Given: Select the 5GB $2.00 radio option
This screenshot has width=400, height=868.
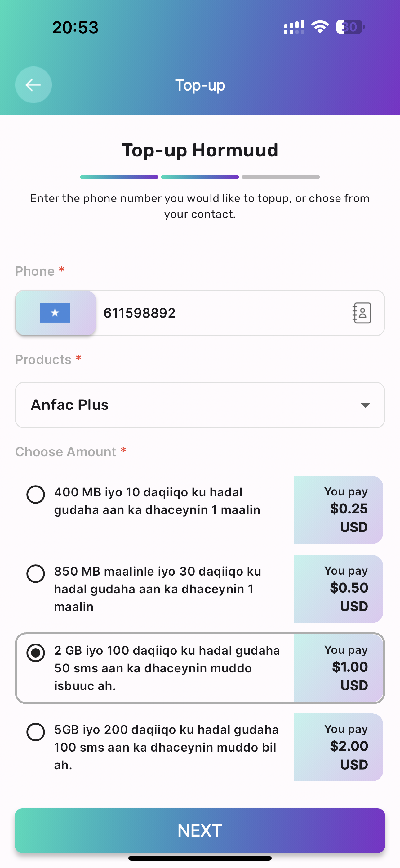Looking at the screenshot, I should coord(36,732).
